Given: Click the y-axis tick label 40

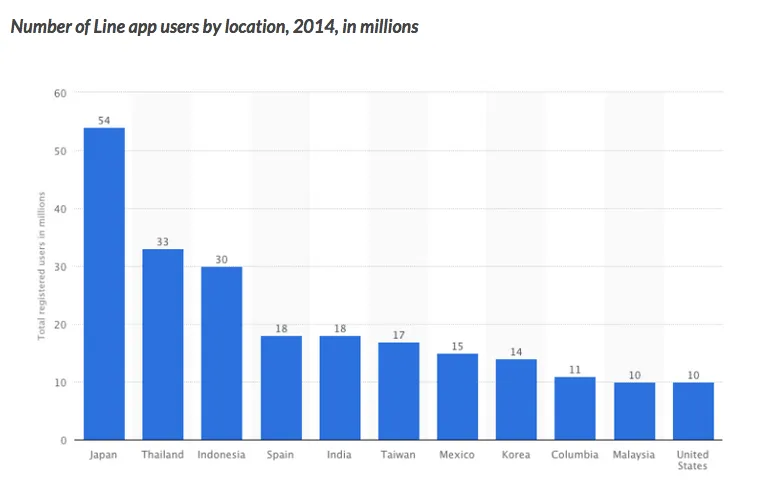Looking at the screenshot, I should pyautogui.click(x=61, y=209).
